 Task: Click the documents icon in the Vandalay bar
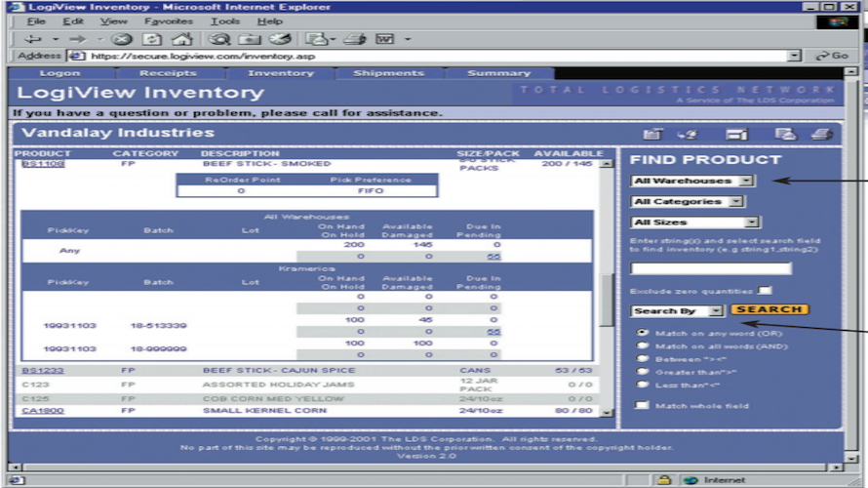785,134
